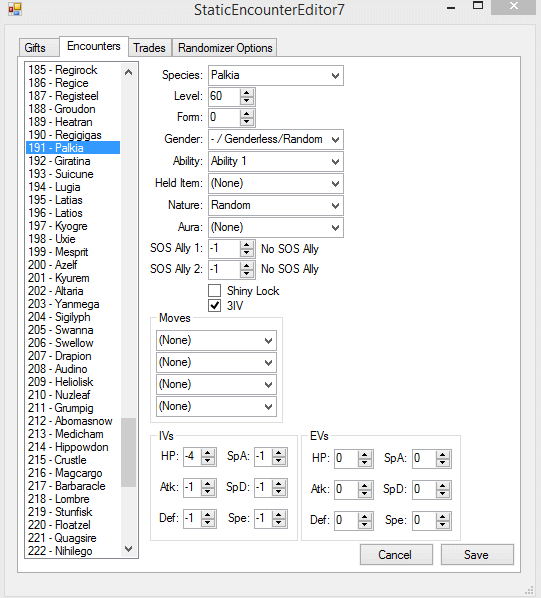Increase Atk EV with up arrow
The image size is (541, 598).
(365, 486)
